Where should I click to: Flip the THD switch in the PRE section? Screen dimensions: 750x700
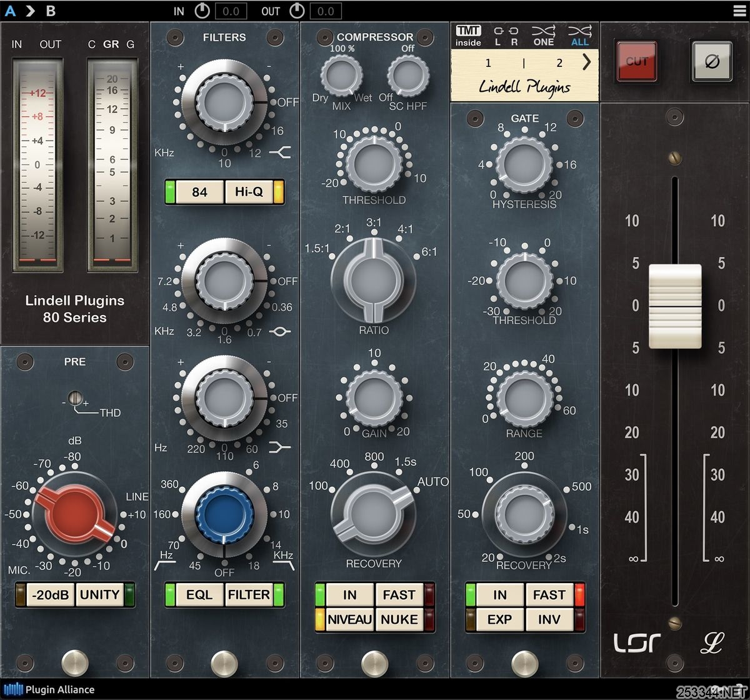tap(76, 398)
